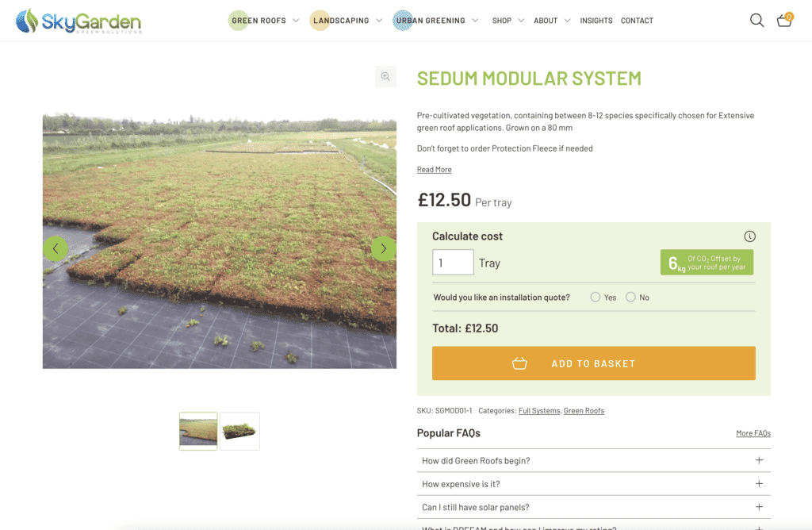Image resolution: width=812 pixels, height=530 pixels.
Task: Open the Calculate cost info icon
Action: (x=749, y=236)
